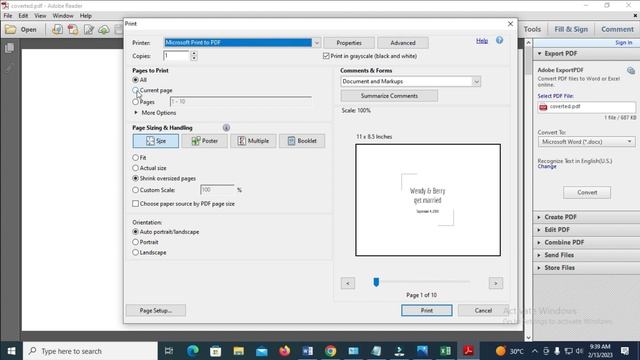The width and height of the screenshot is (640, 360).
Task: Enable Choose paper source by PDF page size
Action: pos(136,204)
